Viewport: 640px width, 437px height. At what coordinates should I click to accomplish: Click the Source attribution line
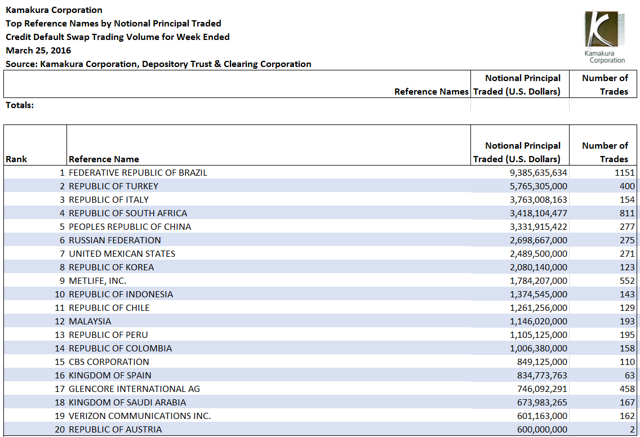tap(158, 64)
